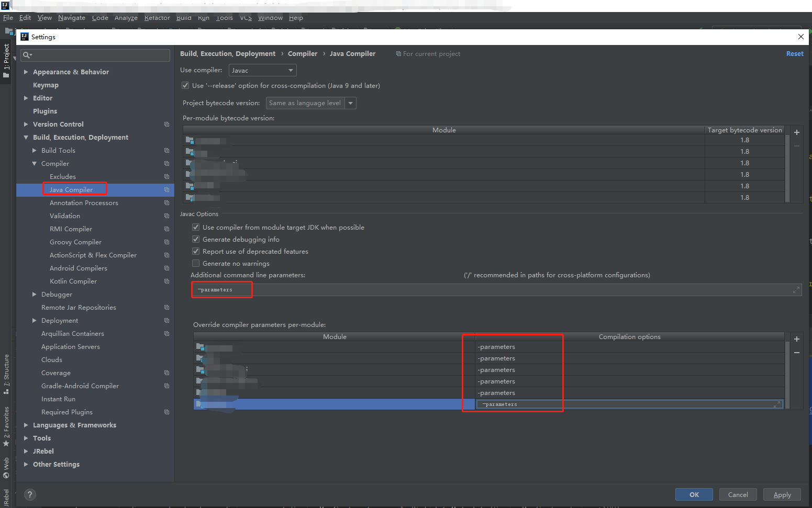Expand the additional command line parameters field
The height and width of the screenshot is (508, 812).
796,289
